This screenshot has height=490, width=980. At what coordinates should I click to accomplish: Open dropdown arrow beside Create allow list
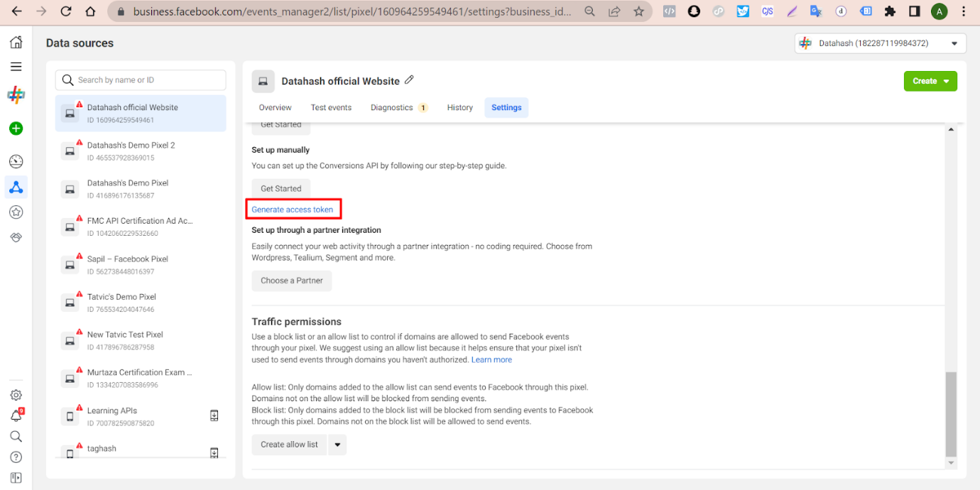[x=337, y=445]
